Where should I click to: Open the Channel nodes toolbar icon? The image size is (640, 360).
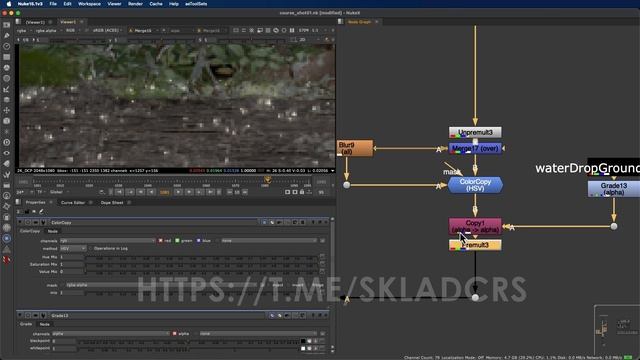click(7, 57)
